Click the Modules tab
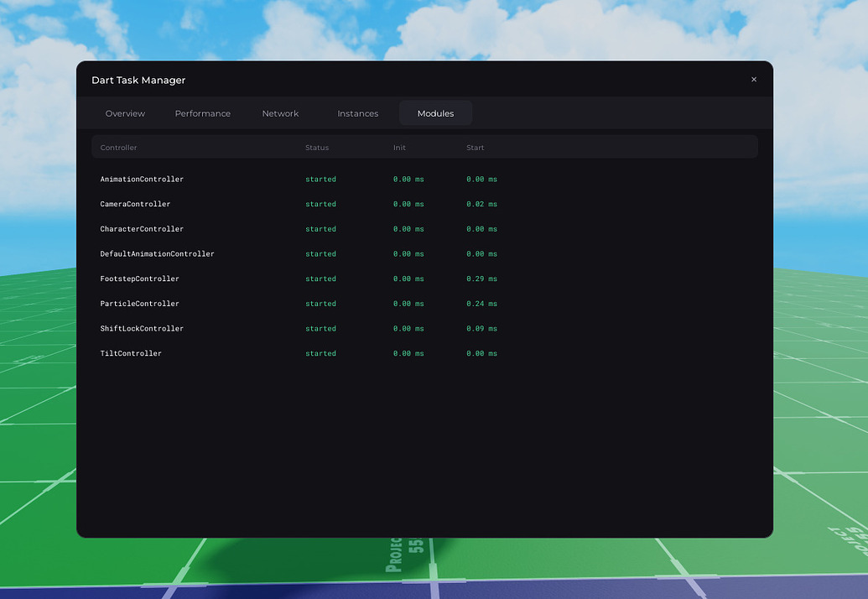 click(435, 113)
